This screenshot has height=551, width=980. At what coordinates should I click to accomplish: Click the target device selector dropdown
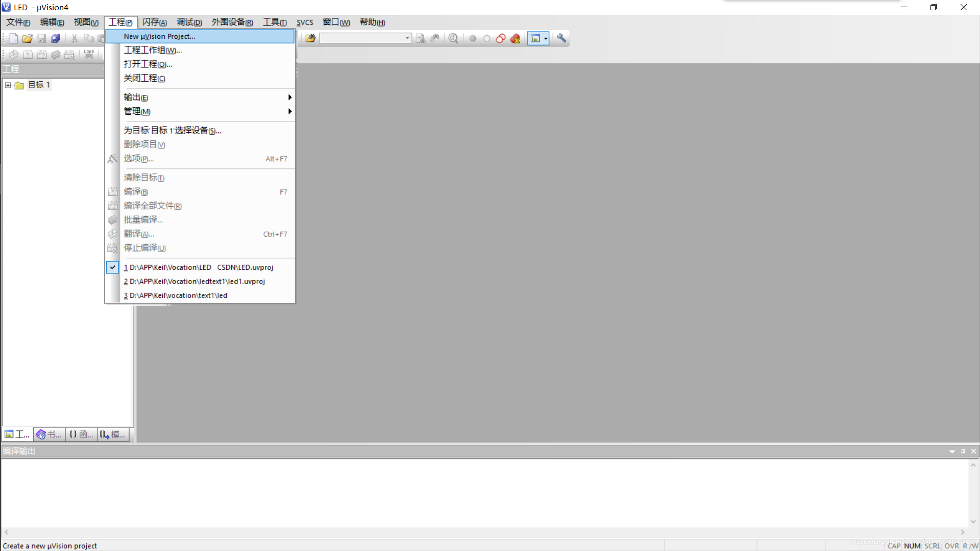[x=363, y=38]
